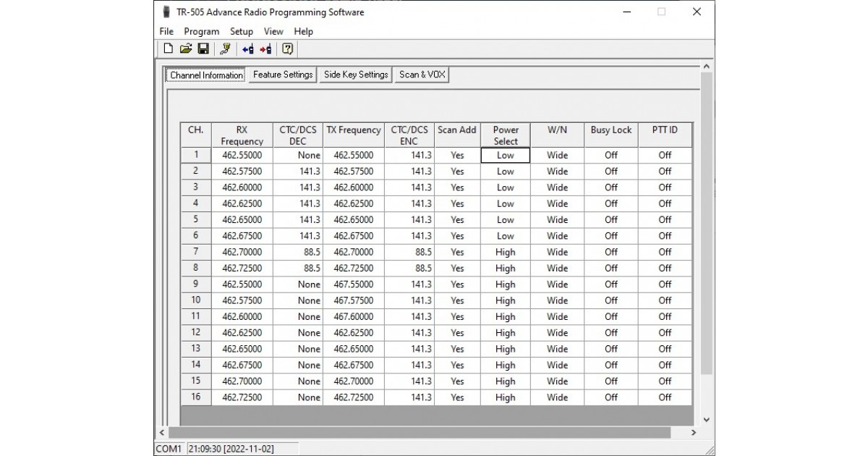
Task: Create a new file using toolbar icon
Action: [x=168, y=48]
